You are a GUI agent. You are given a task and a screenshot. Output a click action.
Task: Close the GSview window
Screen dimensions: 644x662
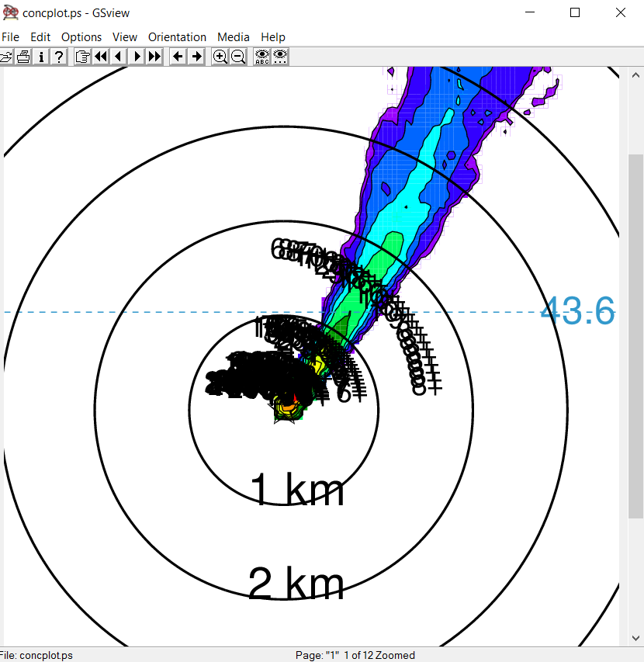(621, 12)
